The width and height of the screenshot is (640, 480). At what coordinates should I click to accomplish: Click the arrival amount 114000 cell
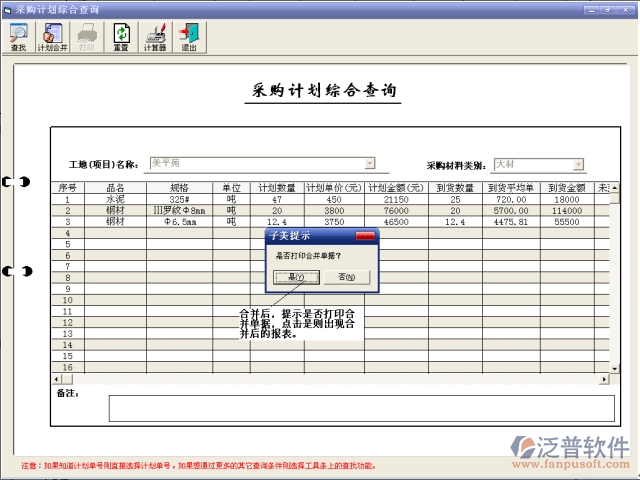click(567, 211)
